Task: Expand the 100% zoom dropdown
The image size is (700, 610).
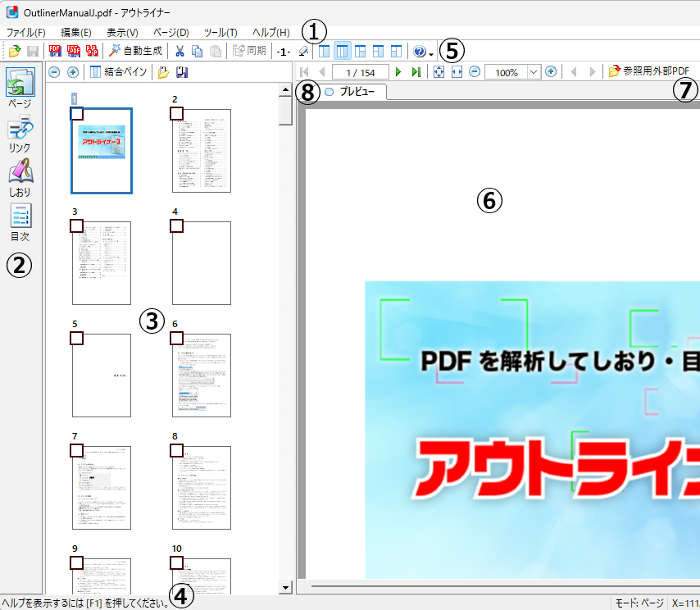Action: click(x=534, y=72)
